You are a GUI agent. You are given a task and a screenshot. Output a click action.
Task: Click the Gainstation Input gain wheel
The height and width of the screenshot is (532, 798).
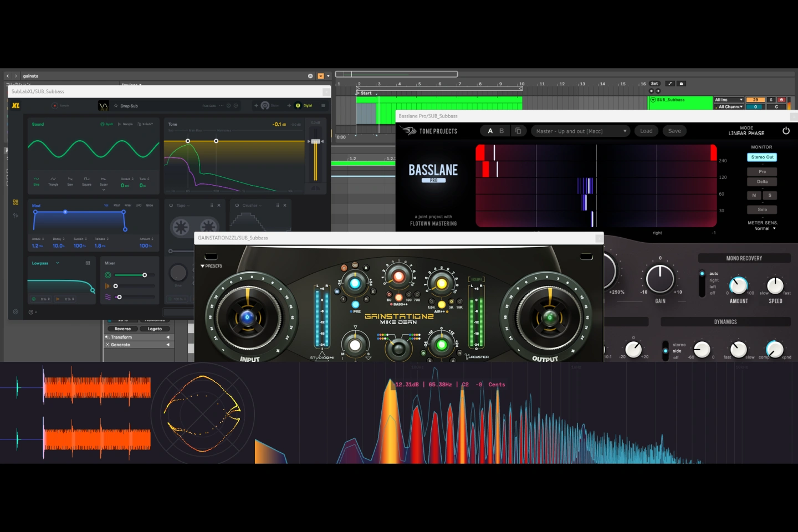(247, 317)
